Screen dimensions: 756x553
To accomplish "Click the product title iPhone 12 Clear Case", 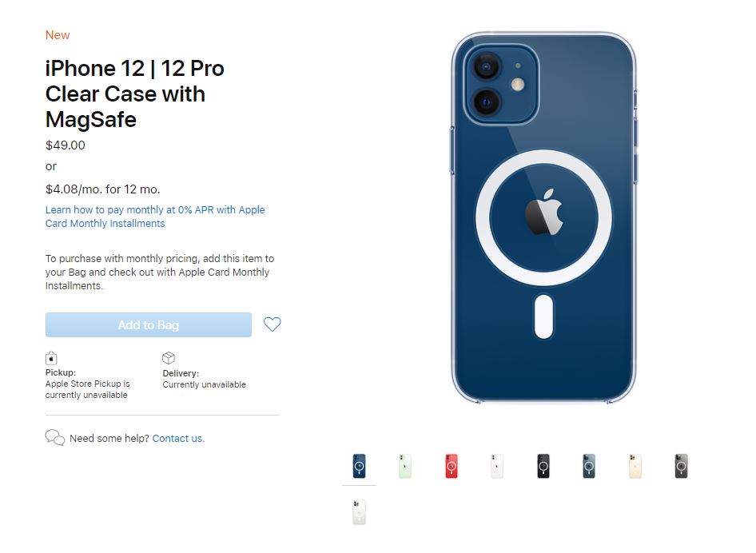I will [135, 94].
